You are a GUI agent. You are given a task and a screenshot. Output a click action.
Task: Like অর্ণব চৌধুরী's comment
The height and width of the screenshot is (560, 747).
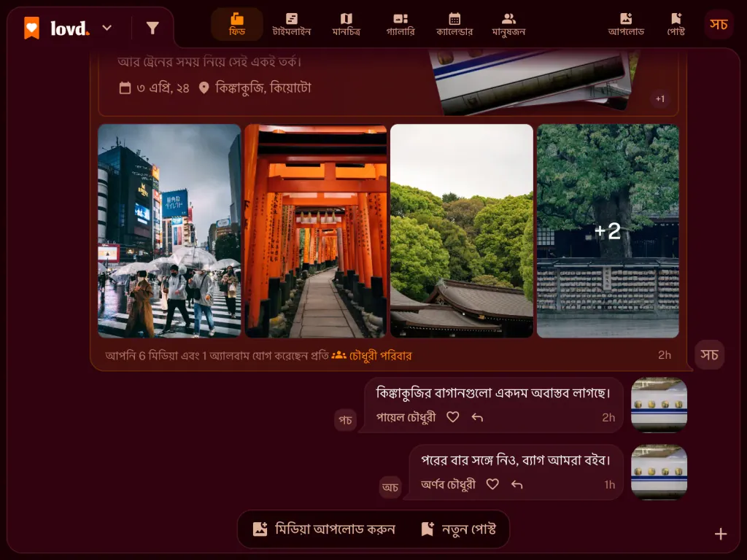tap(492, 484)
